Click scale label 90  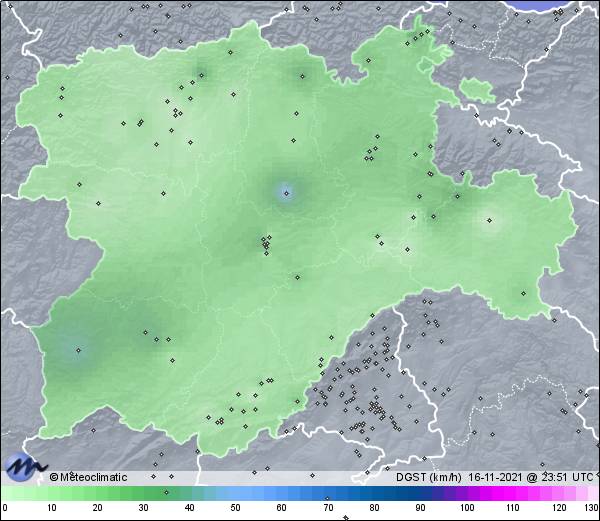point(421,508)
